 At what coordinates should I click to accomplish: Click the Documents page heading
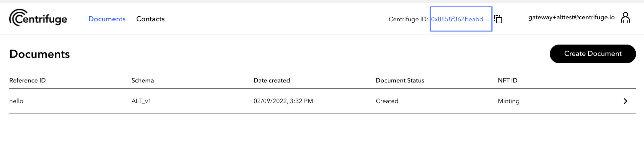[x=40, y=54]
